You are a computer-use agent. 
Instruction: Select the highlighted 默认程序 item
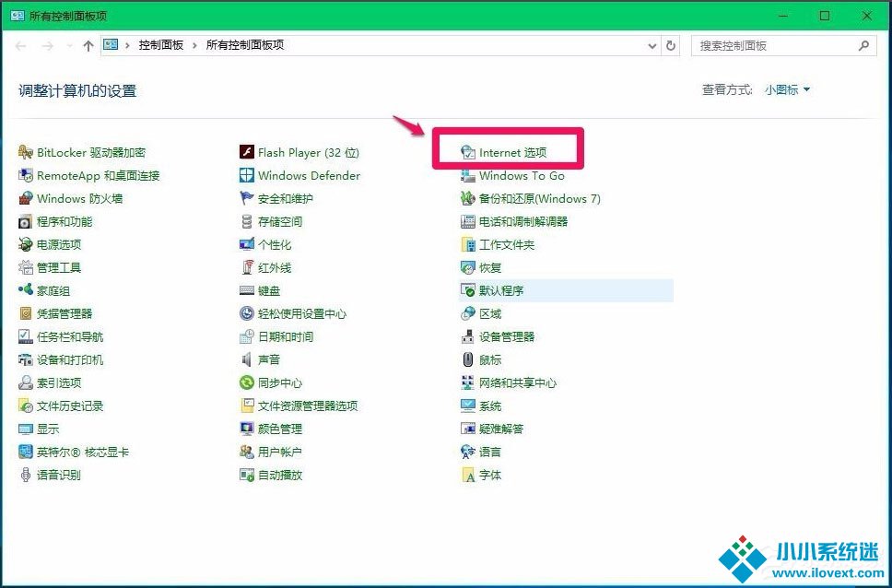coord(566,290)
